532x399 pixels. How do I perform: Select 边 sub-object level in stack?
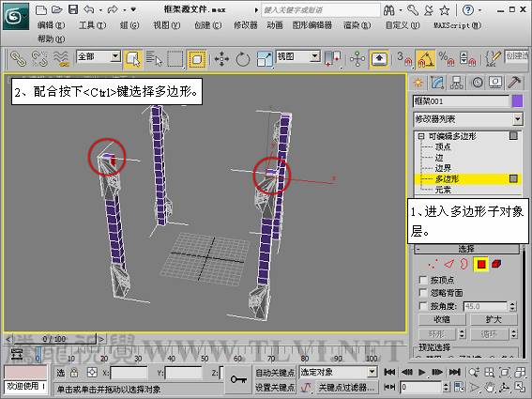point(439,158)
